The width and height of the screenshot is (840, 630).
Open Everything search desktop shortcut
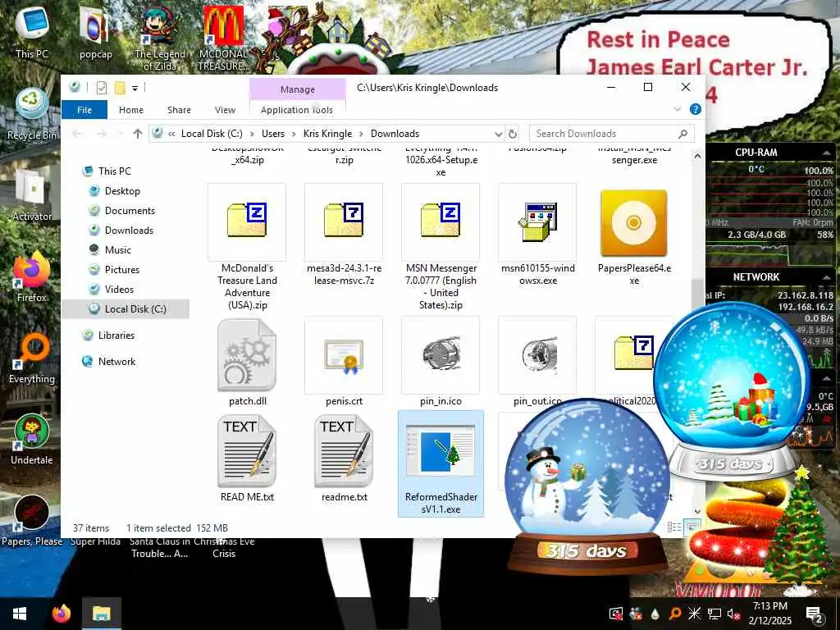pos(32,358)
